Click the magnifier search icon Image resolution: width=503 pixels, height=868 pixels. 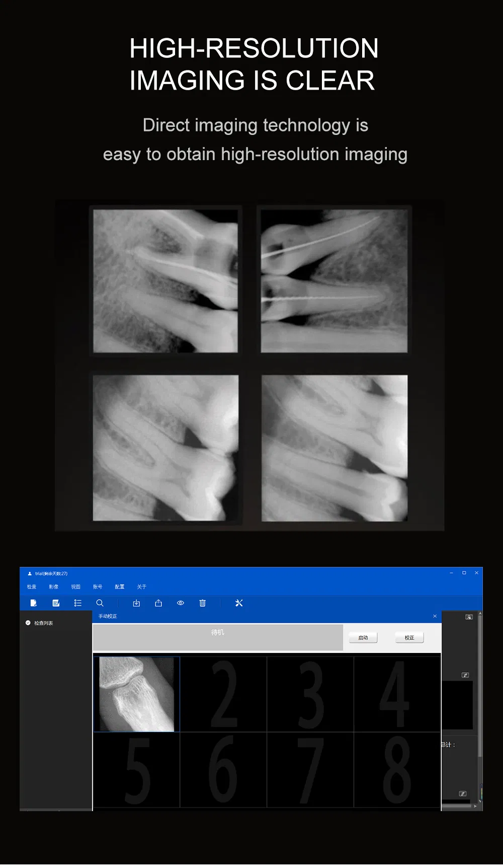click(x=100, y=603)
